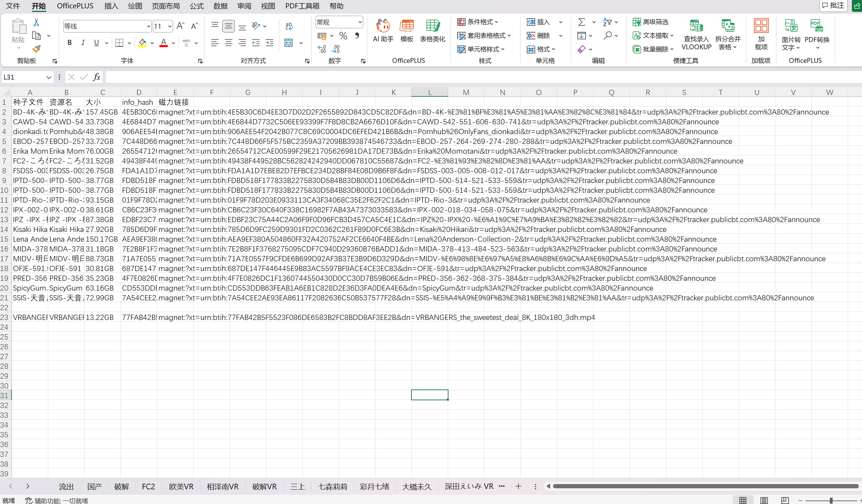Toggle Bold formatting
Image resolution: width=862 pixels, height=504 pixels.
pos(70,43)
